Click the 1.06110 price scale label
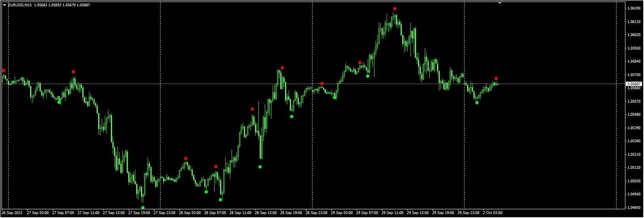This screenshot has height=218, width=644. click(x=634, y=22)
